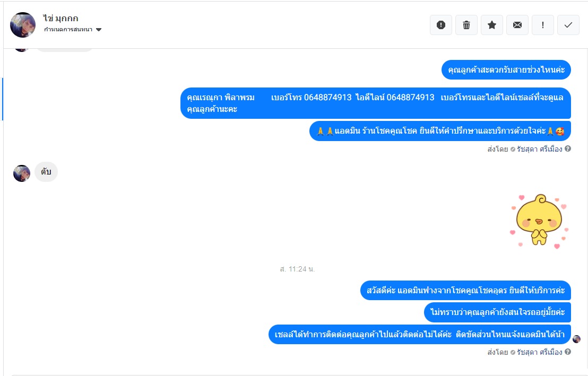Mark conversation unread with envelope icon
This screenshot has width=588, height=376.
517,25
